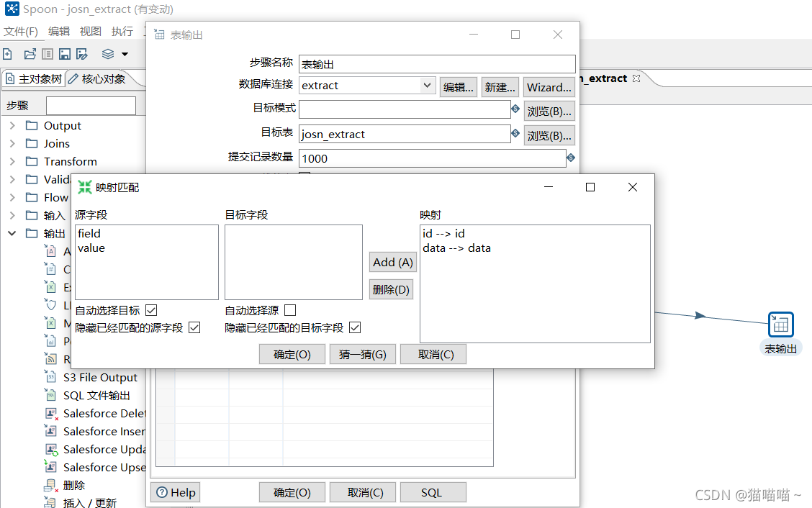Image resolution: width=812 pixels, height=508 pixels.
Task: Click the 新建... connection button
Action: (500, 88)
